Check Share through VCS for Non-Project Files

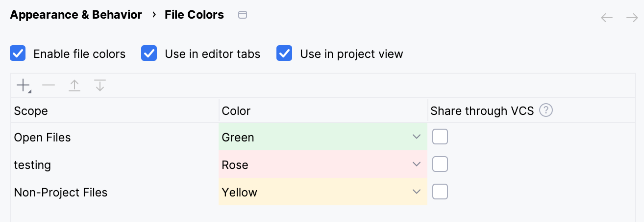pos(440,192)
